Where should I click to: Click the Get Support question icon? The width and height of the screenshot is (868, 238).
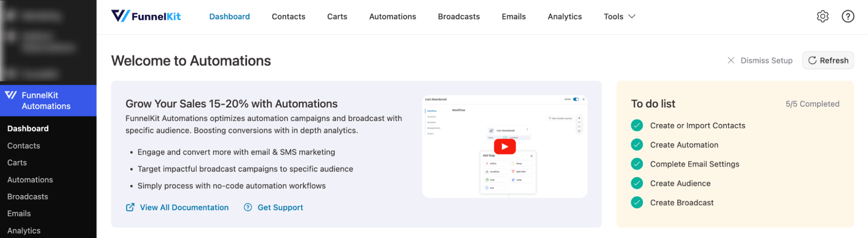[x=248, y=207]
